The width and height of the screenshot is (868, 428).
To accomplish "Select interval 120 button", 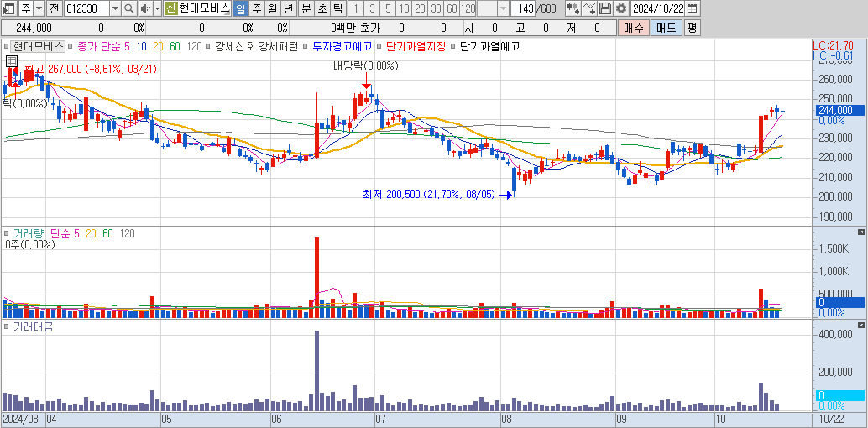I will pyautogui.click(x=468, y=8).
